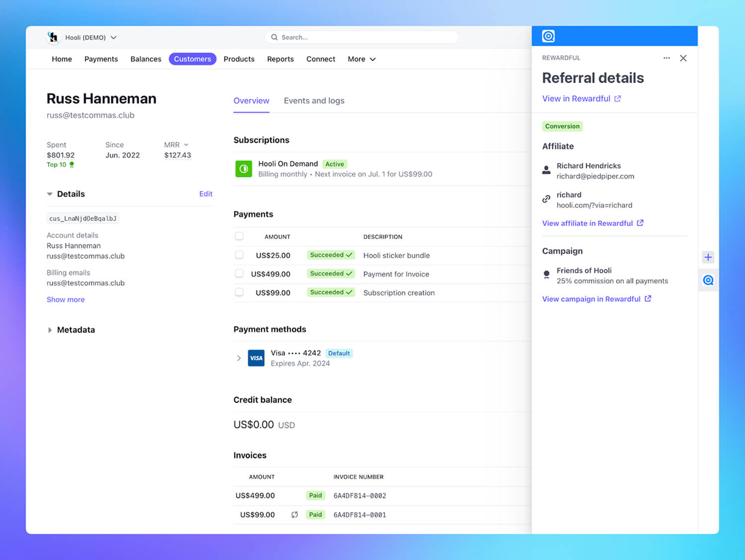This screenshot has height=560, width=745.
Task: Click the Active subscription status badge
Action: coord(335,164)
